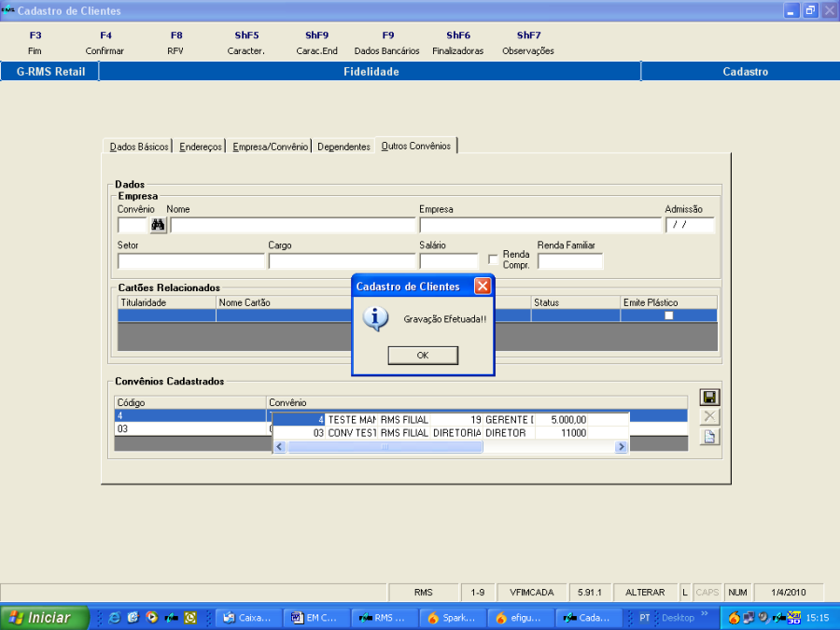Toggle the Renda Compr. checkbox
The width and height of the screenshot is (840, 630).
tap(493, 259)
